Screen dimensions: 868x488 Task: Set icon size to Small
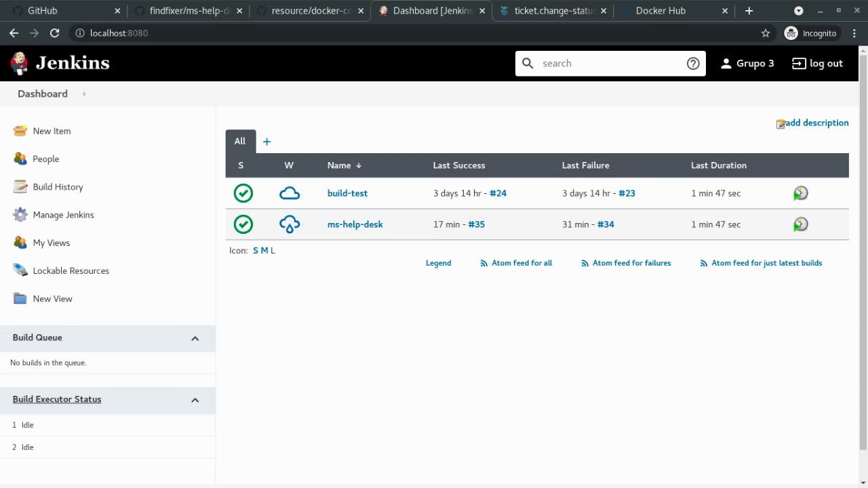(x=256, y=251)
